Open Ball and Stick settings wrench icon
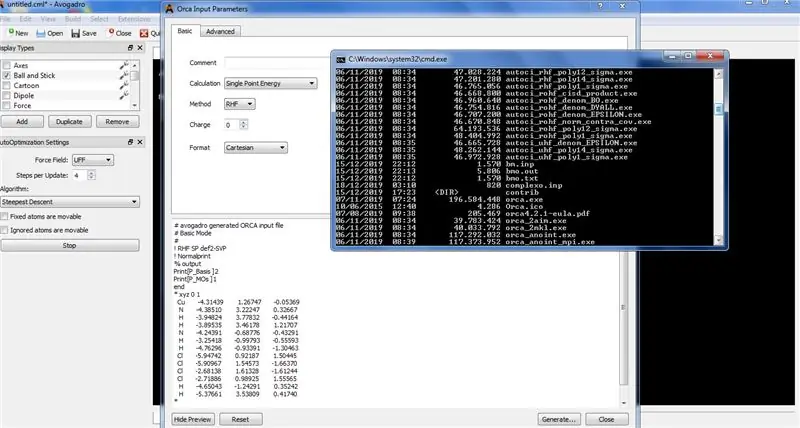 tap(123, 75)
